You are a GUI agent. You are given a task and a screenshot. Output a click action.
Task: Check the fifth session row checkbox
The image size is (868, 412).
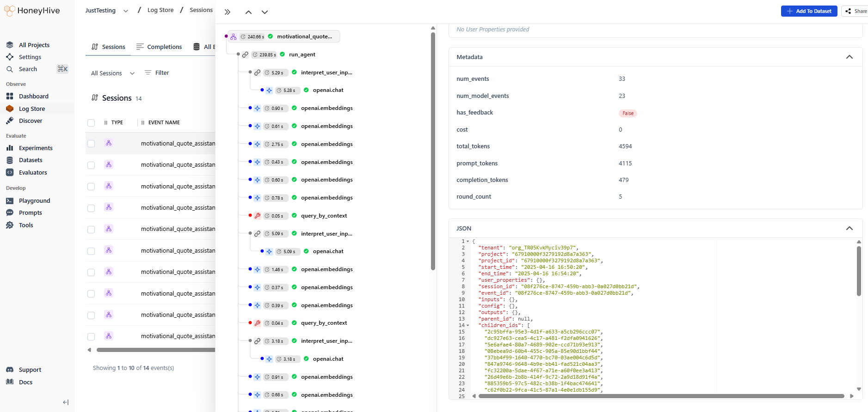click(91, 230)
